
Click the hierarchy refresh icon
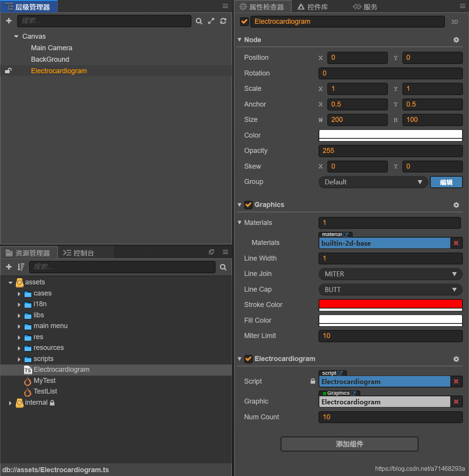point(223,21)
